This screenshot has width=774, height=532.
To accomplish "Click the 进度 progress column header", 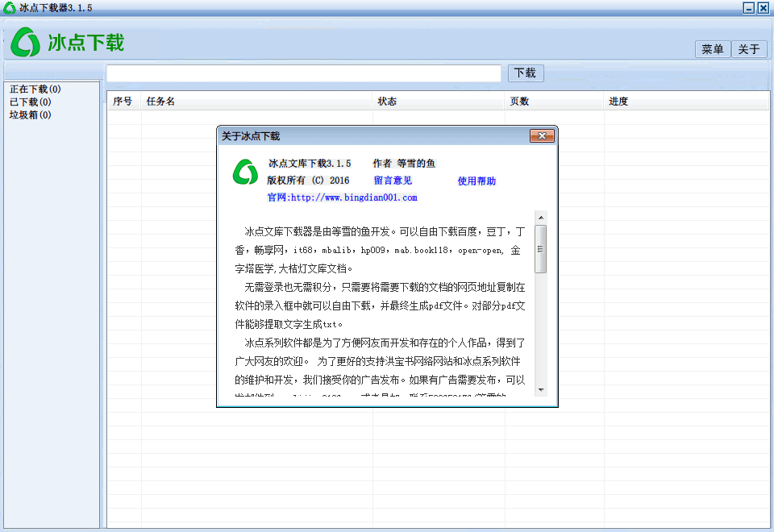I will click(x=618, y=101).
